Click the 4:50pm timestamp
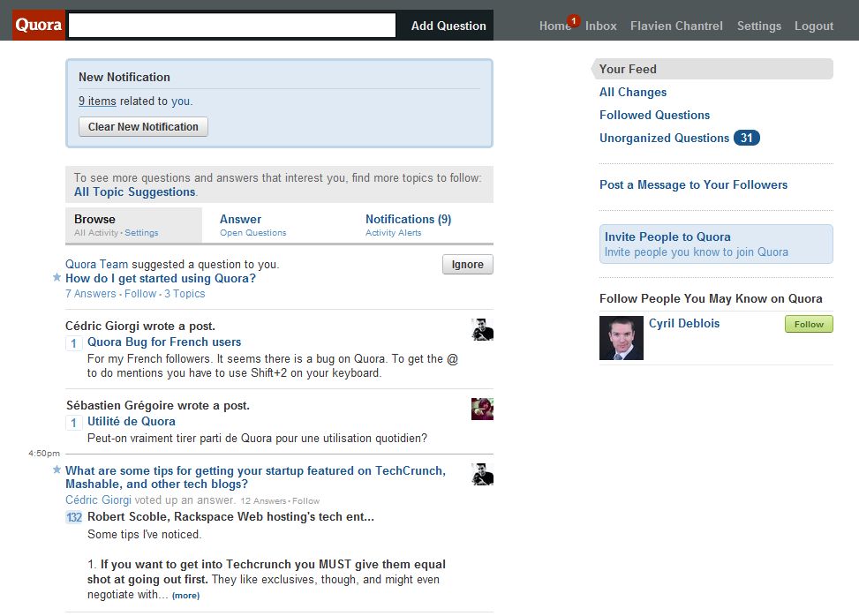Screen dimensions: 859x616 tap(44, 454)
